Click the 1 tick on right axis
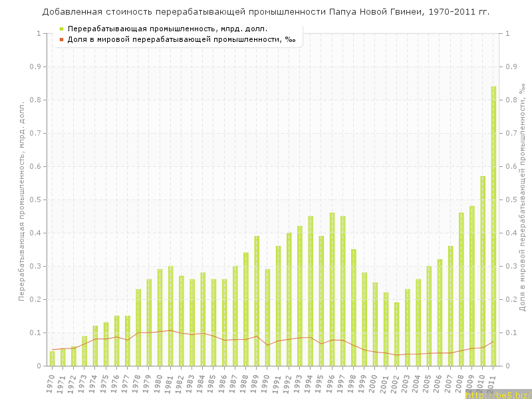This screenshot has width=532, height=399. [509, 33]
